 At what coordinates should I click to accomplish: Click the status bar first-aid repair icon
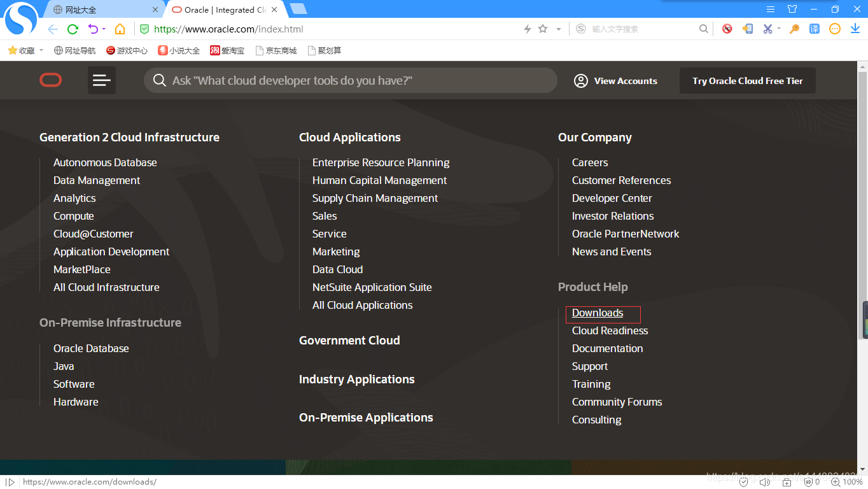click(787, 482)
